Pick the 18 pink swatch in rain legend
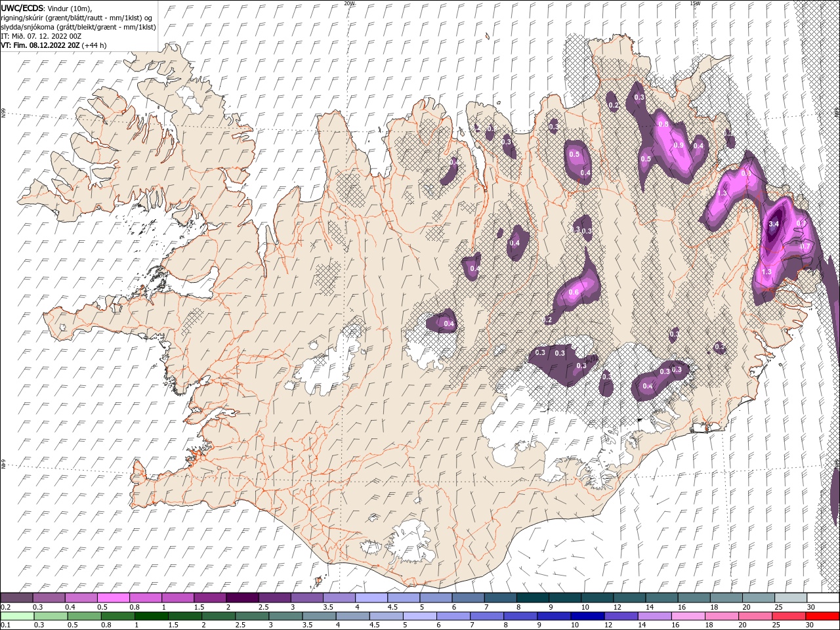 point(722,616)
